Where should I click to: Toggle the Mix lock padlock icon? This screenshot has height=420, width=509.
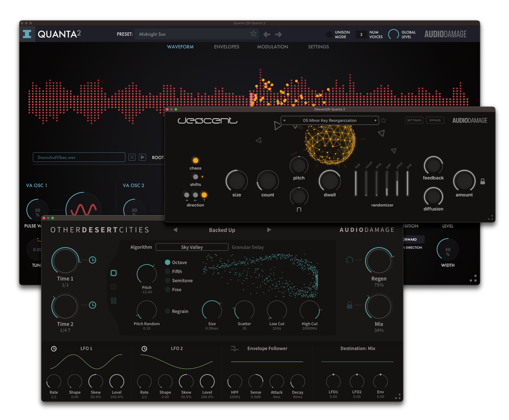coord(350,305)
